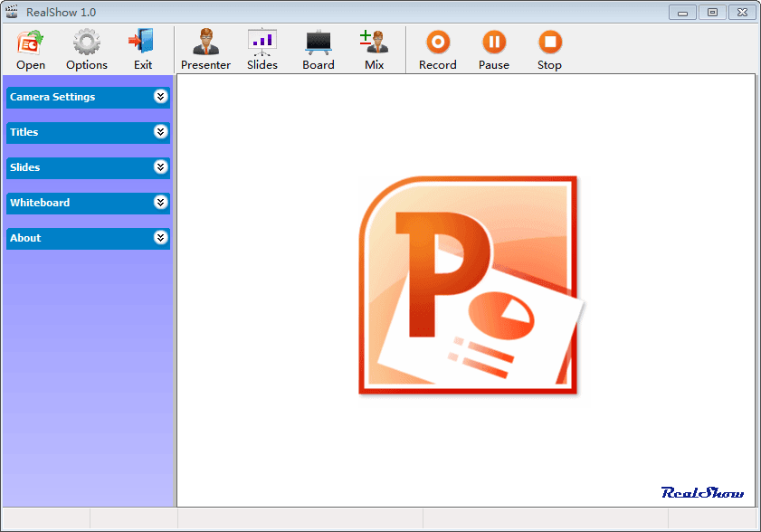Close the RealShow window
Viewport: 761px width, 532px height.
(742, 12)
